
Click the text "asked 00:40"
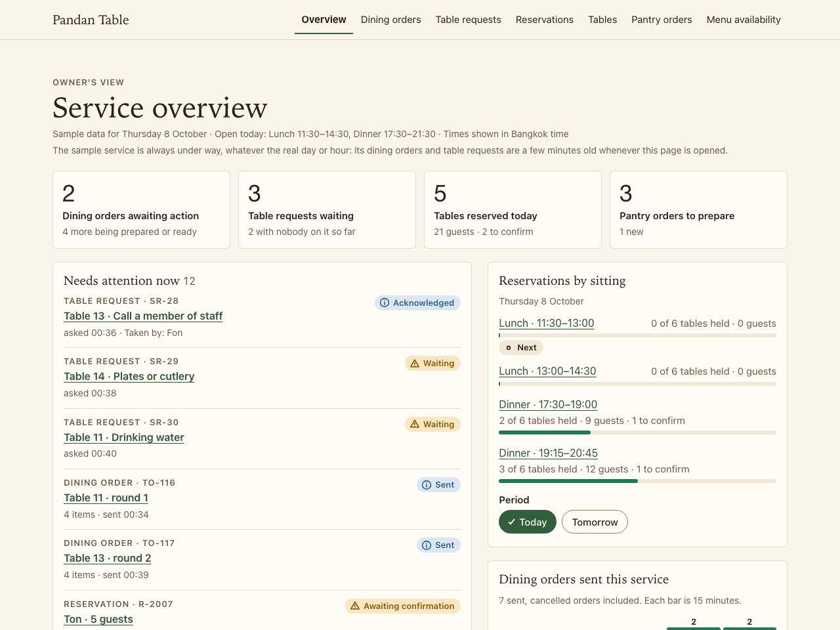90,454
